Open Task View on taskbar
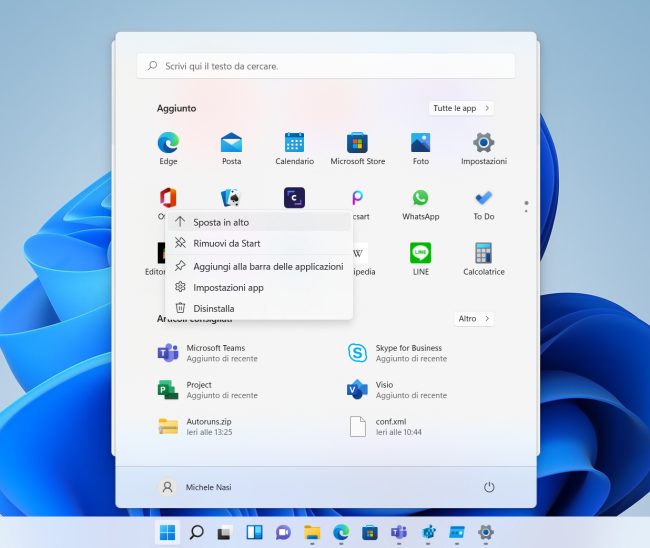The image size is (650, 548). pyautogui.click(x=225, y=532)
